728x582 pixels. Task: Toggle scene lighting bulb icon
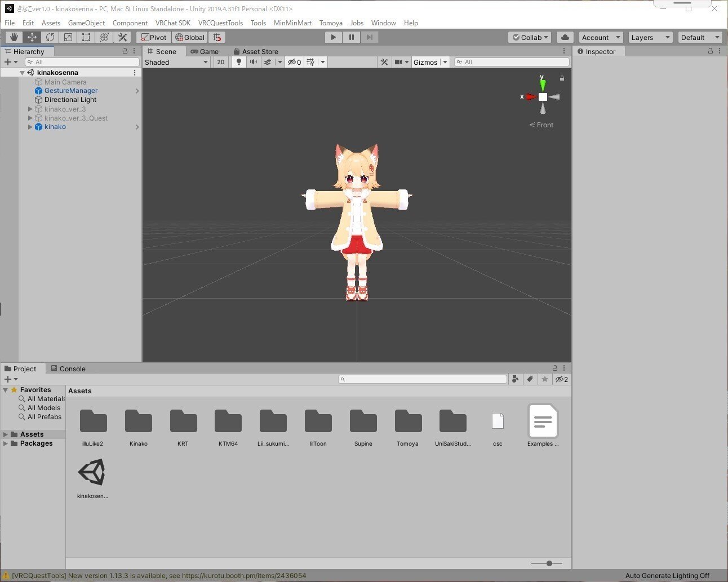[x=239, y=62]
